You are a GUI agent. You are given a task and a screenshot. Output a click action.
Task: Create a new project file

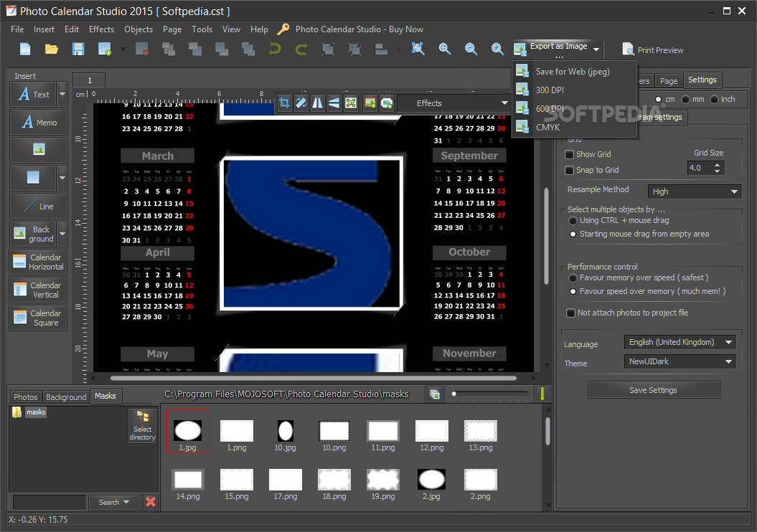pos(25,49)
